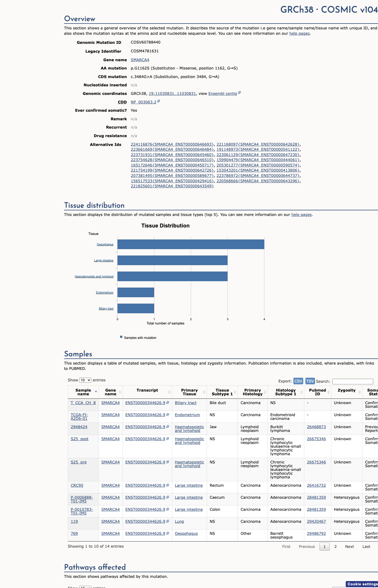The height and width of the screenshot is (588, 378).
Task: Open sample S25_post
Action: click(x=80, y=439)
